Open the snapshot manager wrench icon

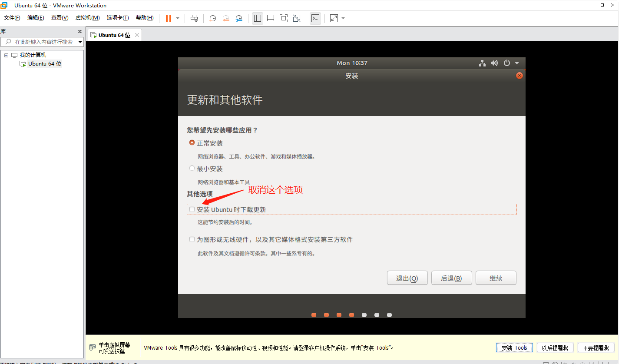point(239,18)
